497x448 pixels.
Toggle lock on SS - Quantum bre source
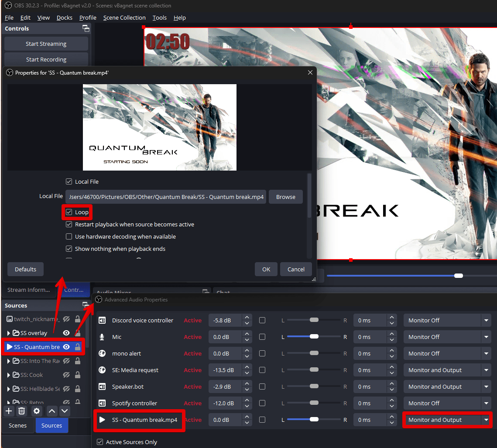pyautogui.click(x=77, y=347)
